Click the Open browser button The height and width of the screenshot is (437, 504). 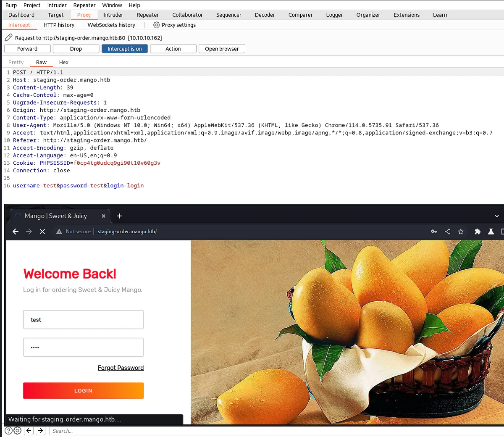point(222,49)
